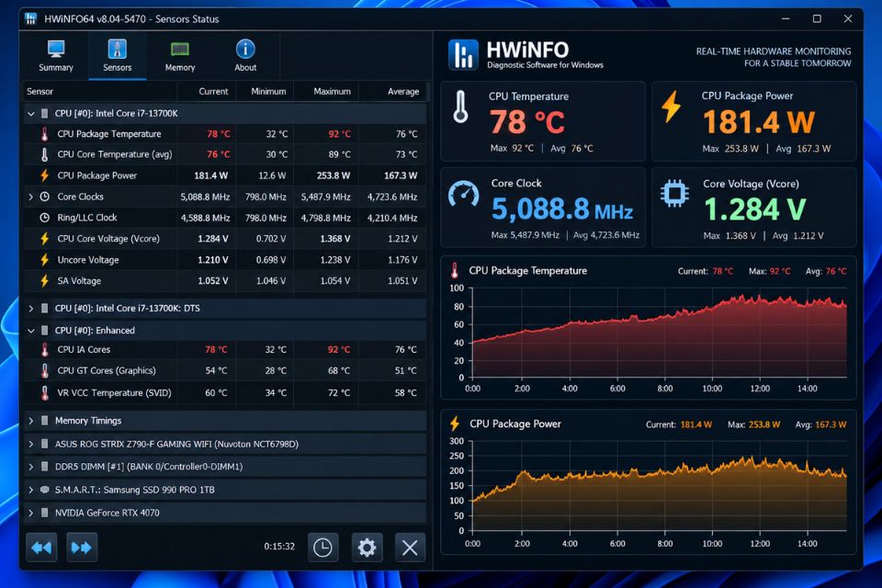
Task: Click the elapsed time 0:15:32
Action: pos(279,547)
